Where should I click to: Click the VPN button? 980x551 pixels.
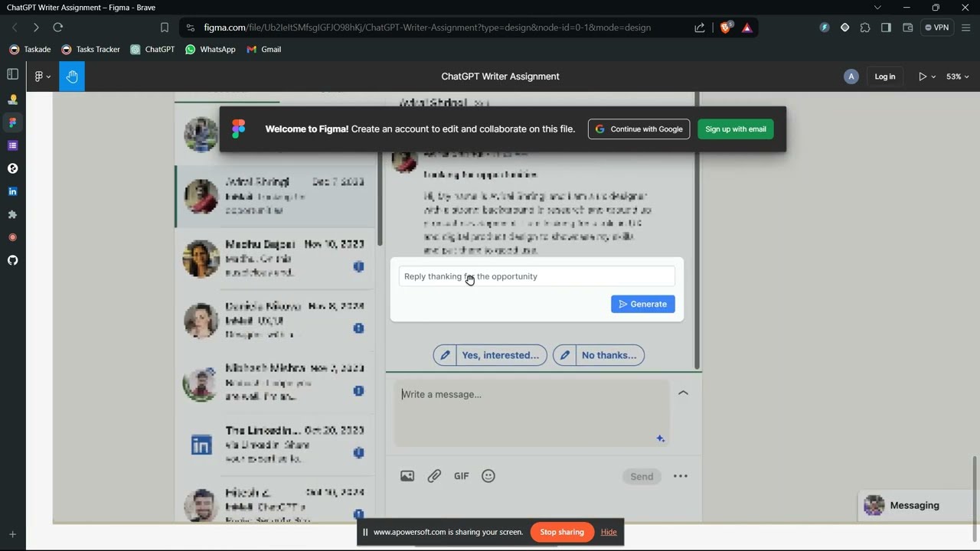[x=937, y=28]
